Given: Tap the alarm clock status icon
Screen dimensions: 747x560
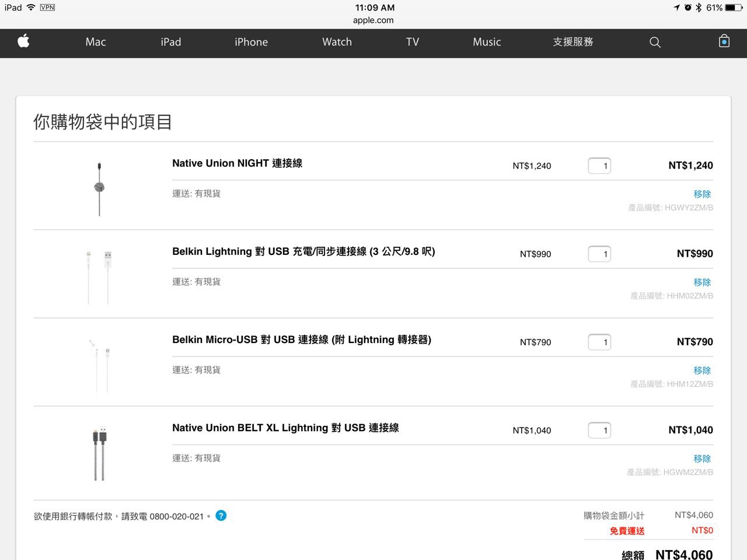Looking at the screenshot, I should (688, 8).
